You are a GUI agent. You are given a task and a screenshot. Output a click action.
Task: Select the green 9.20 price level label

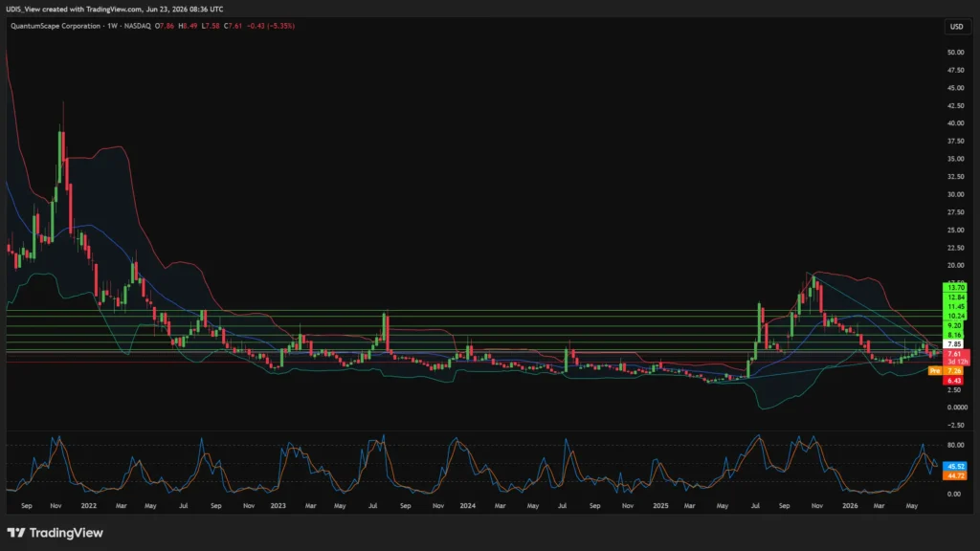coord(955,325)
